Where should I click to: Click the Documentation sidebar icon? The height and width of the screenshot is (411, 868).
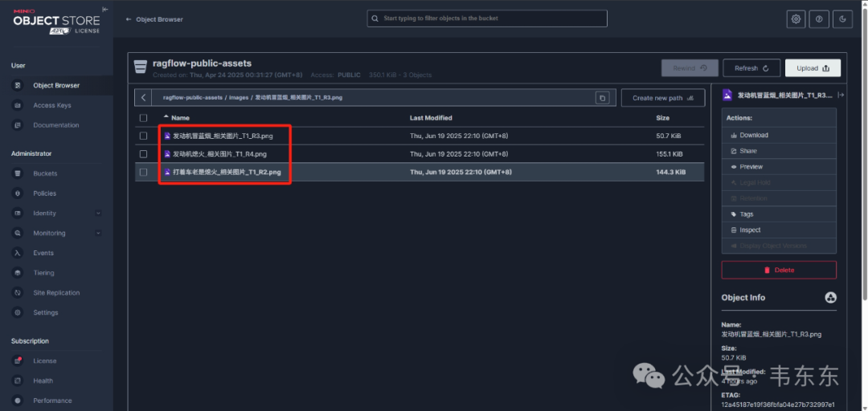point(18,125)
